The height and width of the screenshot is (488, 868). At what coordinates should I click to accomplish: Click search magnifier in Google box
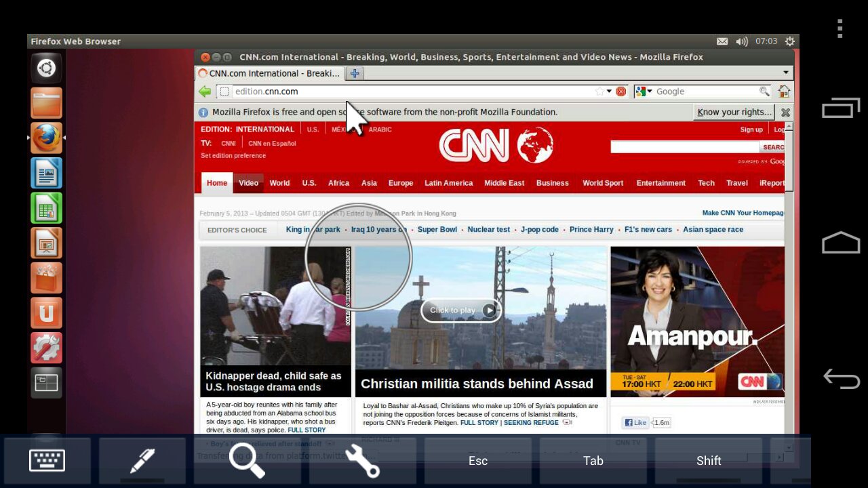coord(764,91)
